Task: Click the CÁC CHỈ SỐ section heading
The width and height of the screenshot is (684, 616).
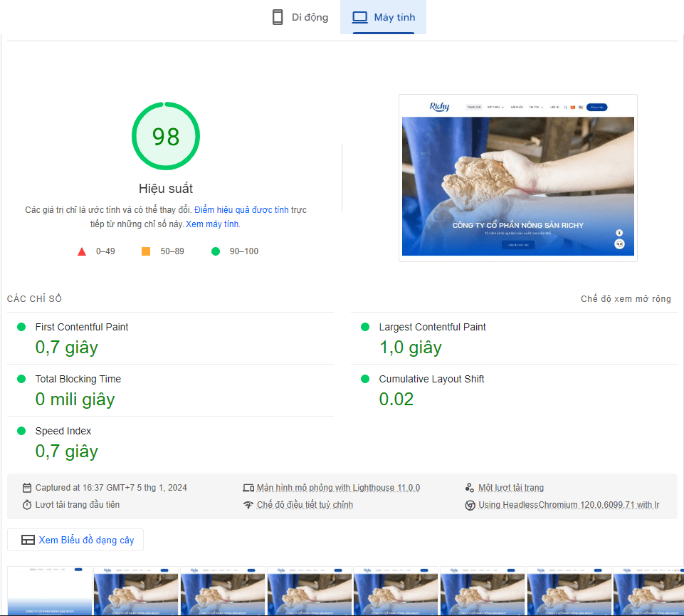Action: pyautogui.click(x=34, y=298)
